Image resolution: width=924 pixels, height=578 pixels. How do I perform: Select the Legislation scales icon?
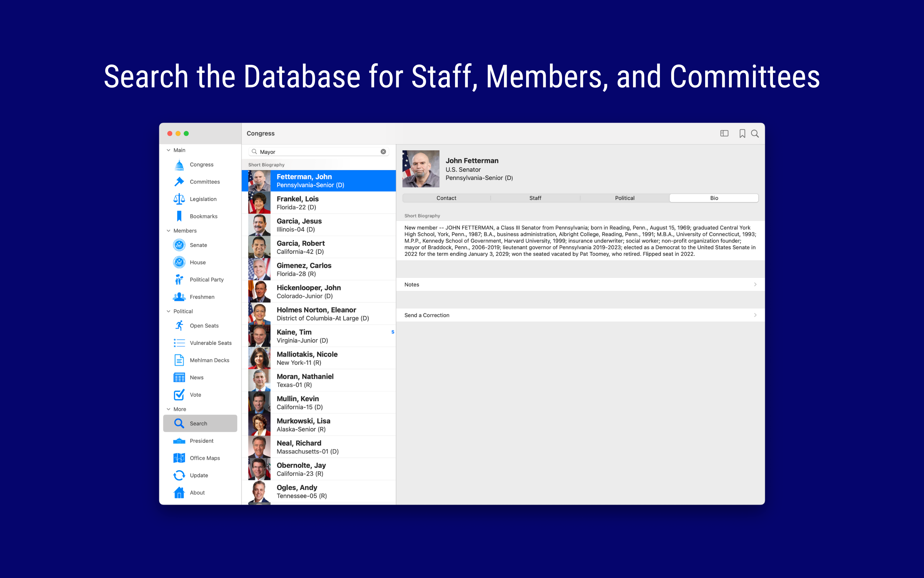[x=179, y=199]
